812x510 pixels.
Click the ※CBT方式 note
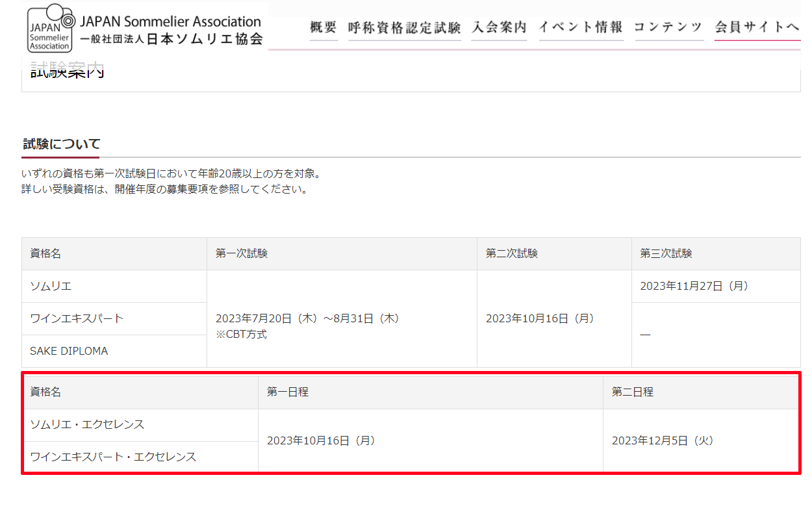(x=241, y=335)
